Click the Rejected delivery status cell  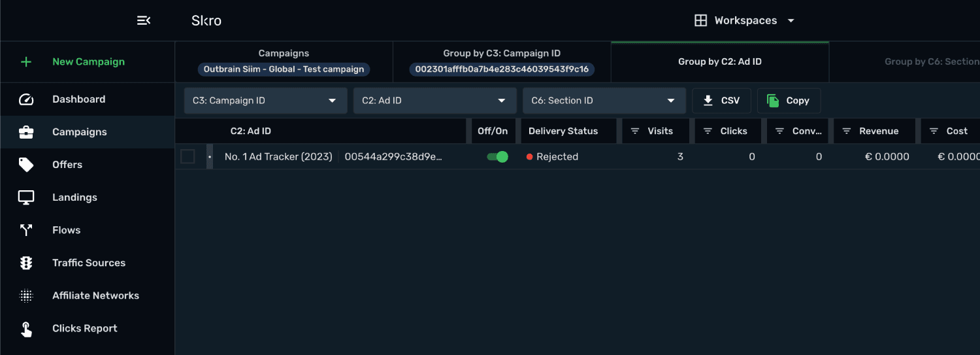point(553,157)
